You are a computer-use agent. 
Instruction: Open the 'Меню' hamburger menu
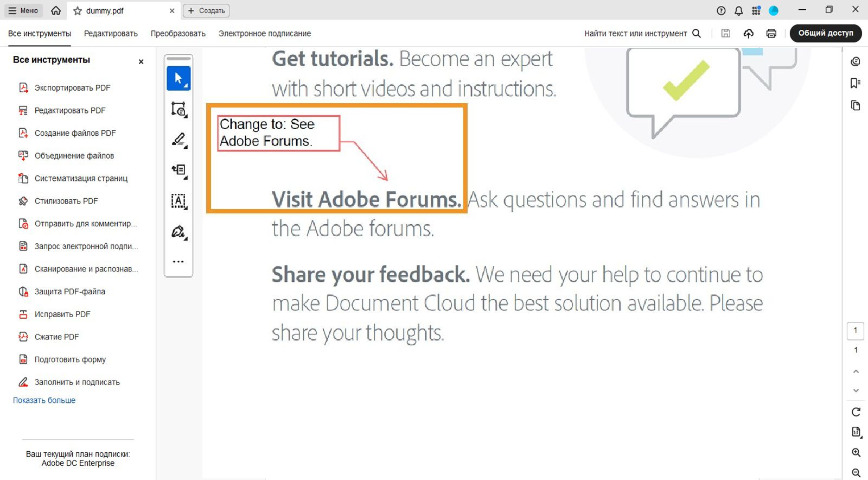(x=23, y=11)
